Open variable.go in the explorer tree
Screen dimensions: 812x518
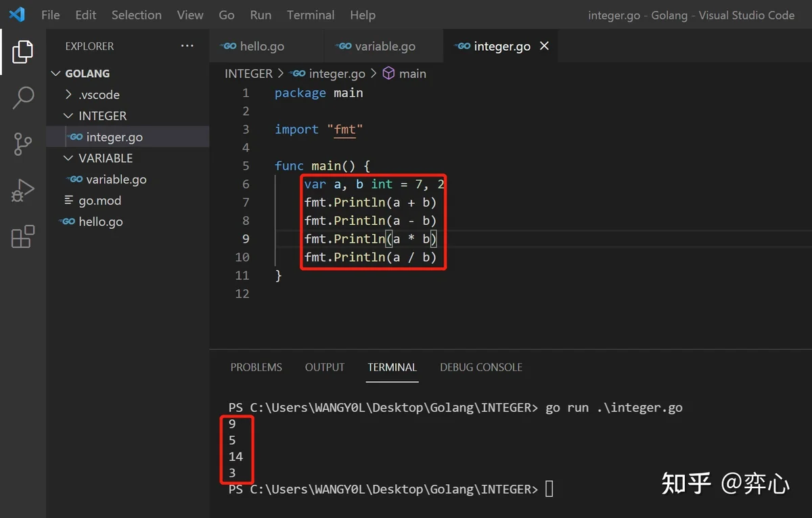128,179
